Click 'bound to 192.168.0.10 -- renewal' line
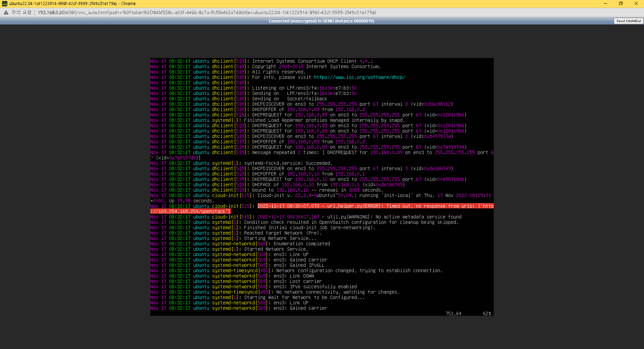Image resolution: width=644 pixels, height=349 pixels. click(267, 190)
